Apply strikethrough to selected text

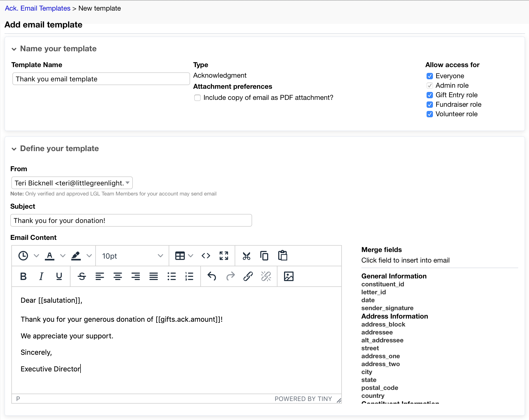(x=82, y=276)
